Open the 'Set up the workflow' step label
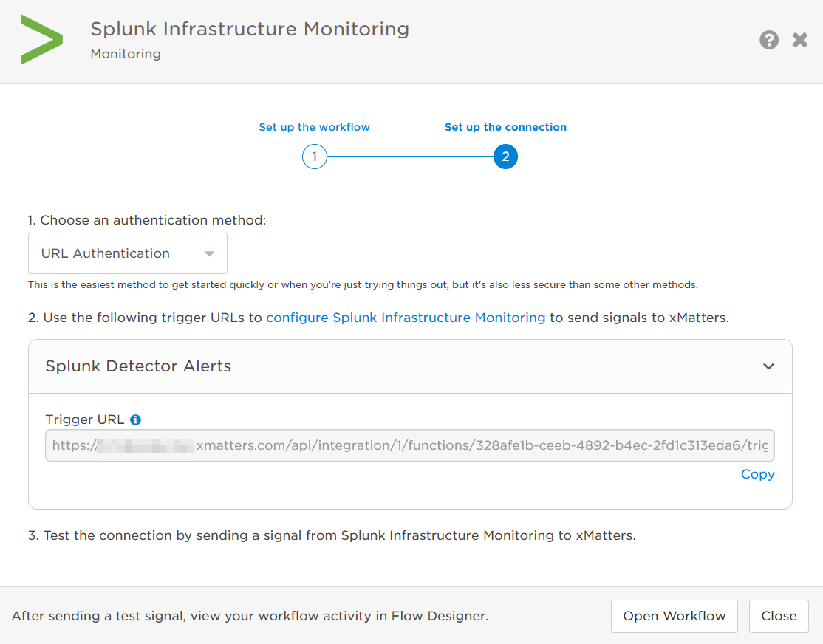The image size is (823, 644). [x=315, y=127]
